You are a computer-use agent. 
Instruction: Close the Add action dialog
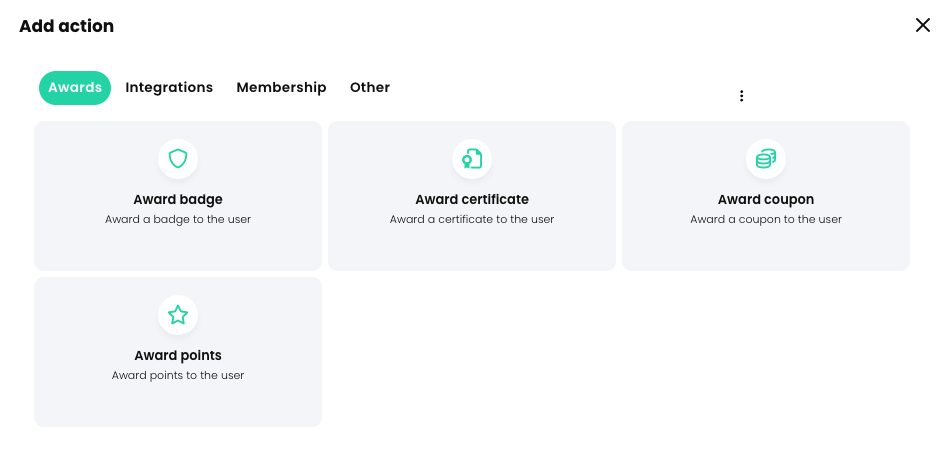coord(923,25)
